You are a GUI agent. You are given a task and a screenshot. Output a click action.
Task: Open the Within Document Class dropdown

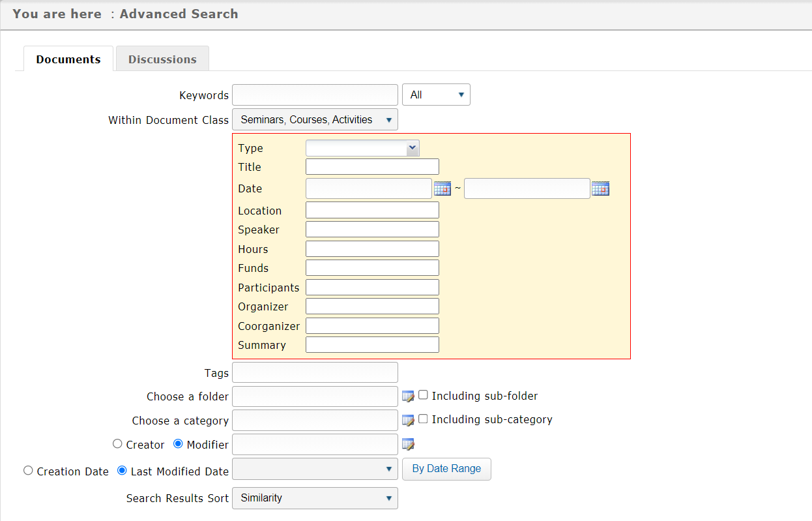point(315,120)
